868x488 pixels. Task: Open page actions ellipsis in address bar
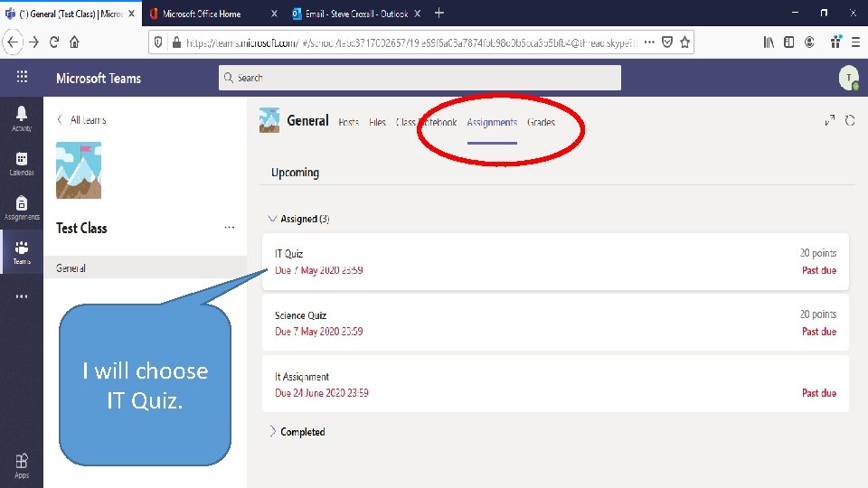(649, 42)
